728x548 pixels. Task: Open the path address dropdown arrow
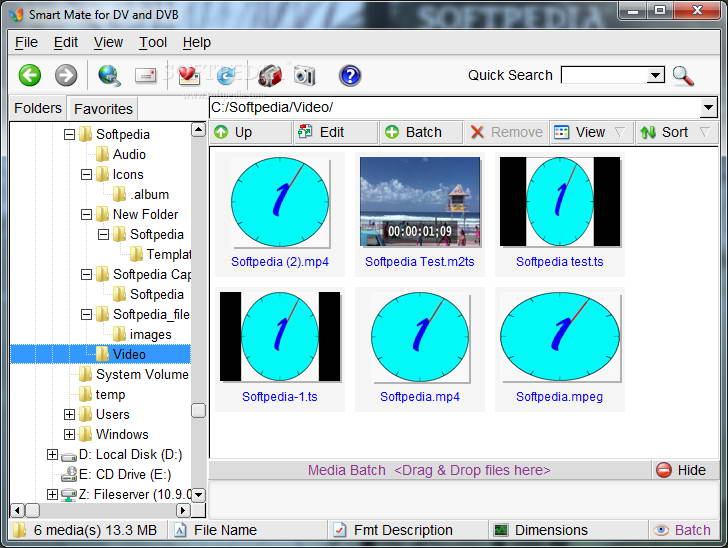pyautogui.click(x=708, y=107)
